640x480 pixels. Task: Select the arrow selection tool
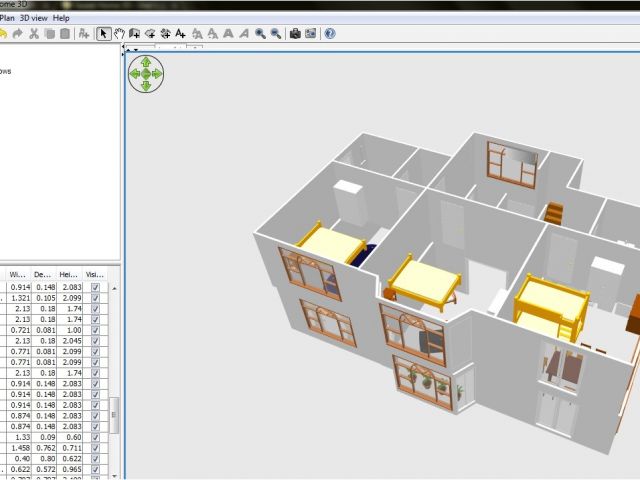click(x=104, y=33)
